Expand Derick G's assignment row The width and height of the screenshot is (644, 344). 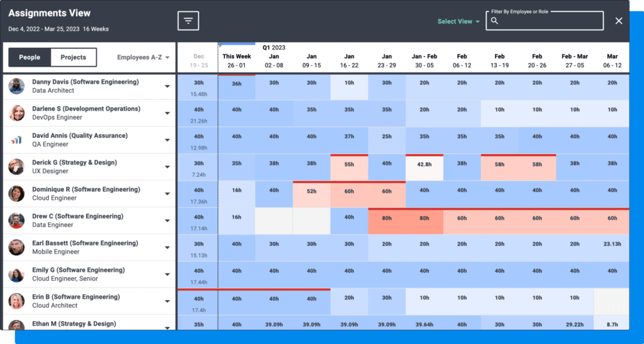click(x=167, y=167)
